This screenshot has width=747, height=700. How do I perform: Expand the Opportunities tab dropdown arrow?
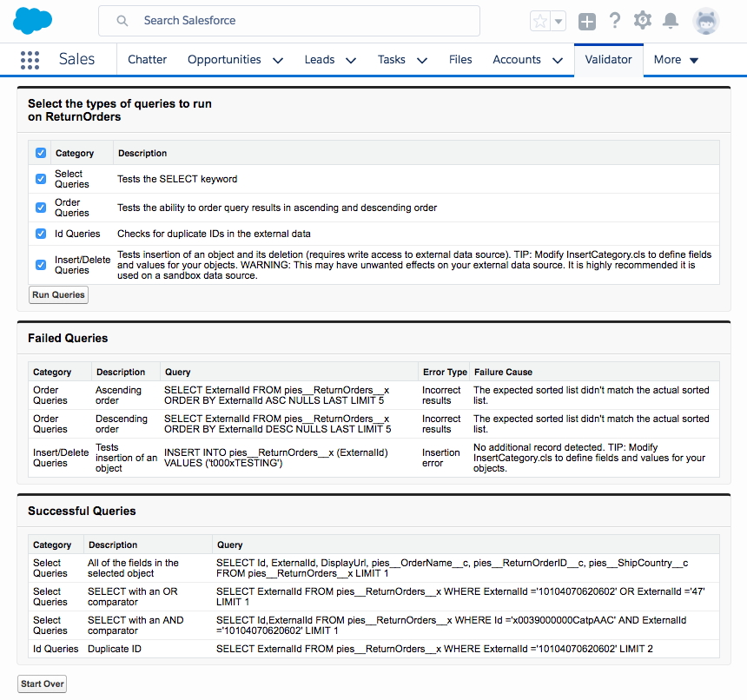pyautogui.click(x=278, y=60)
